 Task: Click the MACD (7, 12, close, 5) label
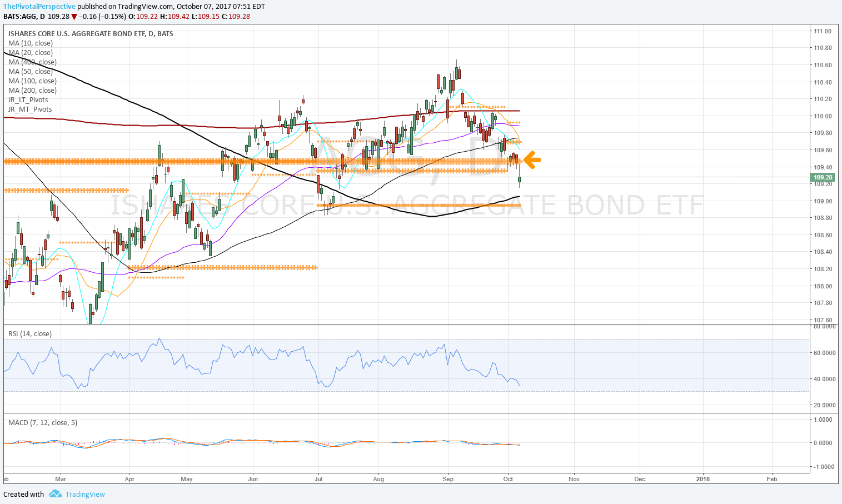click(x=43, y=422)
